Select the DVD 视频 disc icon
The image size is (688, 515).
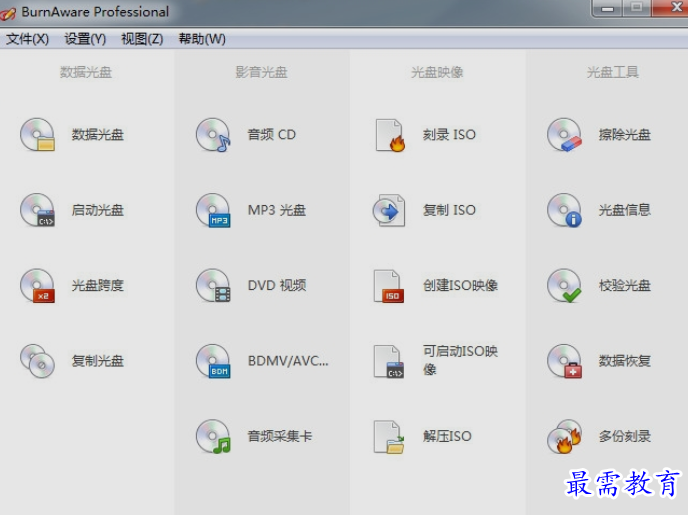coord(213,286)
